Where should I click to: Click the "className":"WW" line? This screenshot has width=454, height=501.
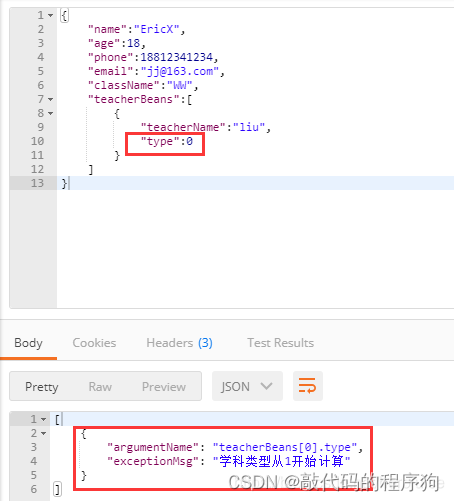coord(143,85)
